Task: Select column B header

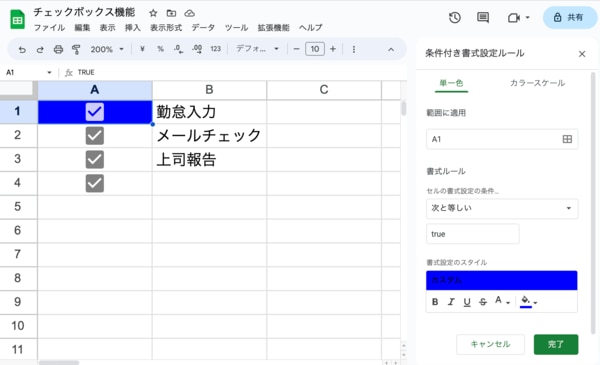Action: (209, 90)
